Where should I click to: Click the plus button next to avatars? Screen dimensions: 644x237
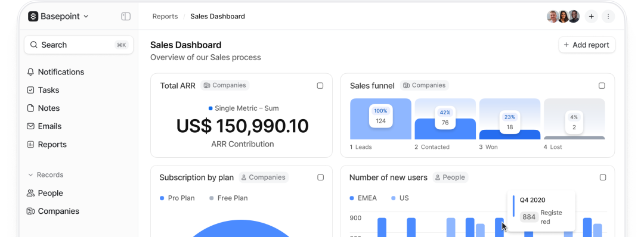[x=592, y=17]
